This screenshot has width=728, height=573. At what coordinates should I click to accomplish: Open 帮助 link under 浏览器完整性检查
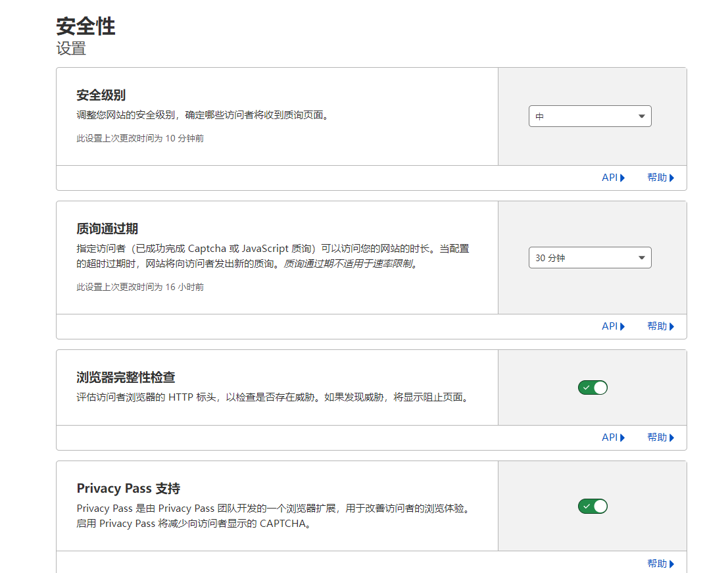pyautogui.click(x=657, y=437)
